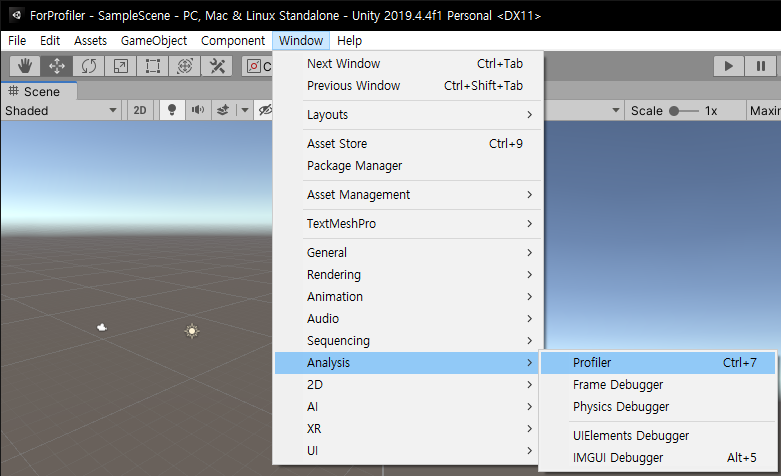This screenshot has width=781, height=476.
Task: Open the File menu
Action: point(17,40)
